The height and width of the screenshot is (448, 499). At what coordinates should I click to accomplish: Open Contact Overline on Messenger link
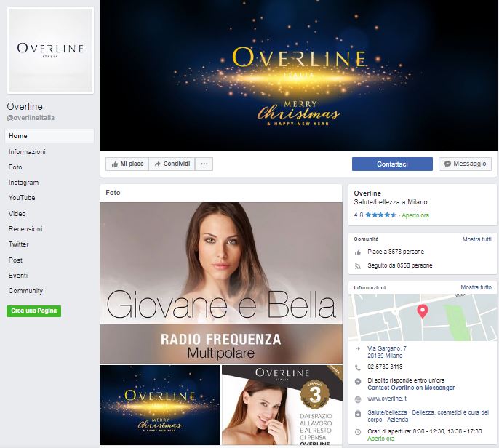click(x=411, y=388)
